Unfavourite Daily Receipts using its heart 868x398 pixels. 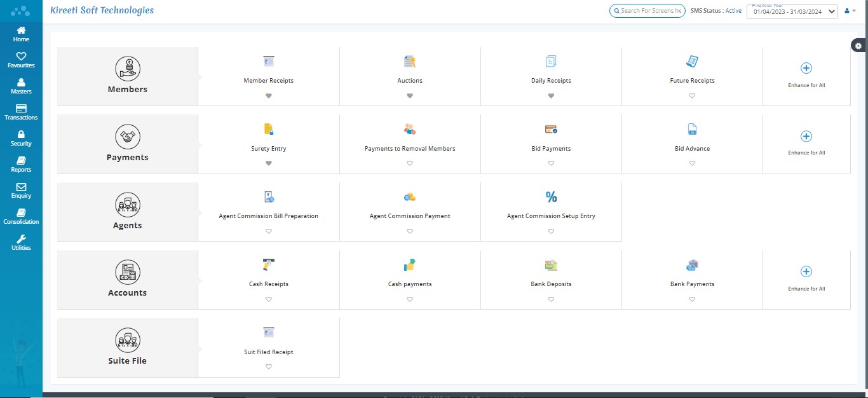pyautogui.click(x=551, y=96)
